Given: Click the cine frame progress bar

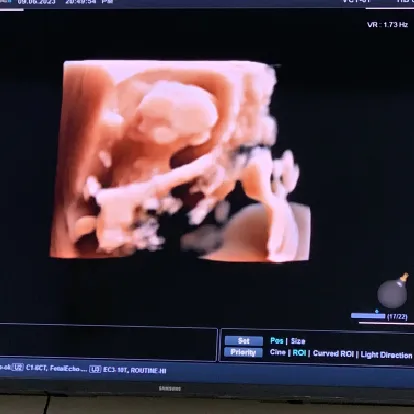Looking at the screenshot, I should (x=368, y=316).
